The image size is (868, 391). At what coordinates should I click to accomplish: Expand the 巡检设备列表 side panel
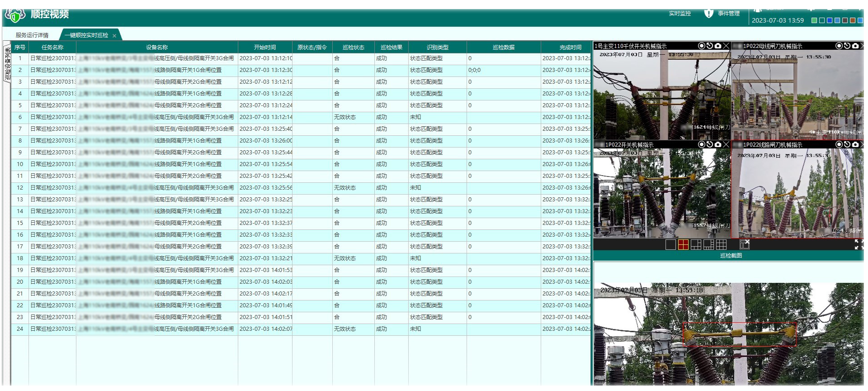point(7,63)
